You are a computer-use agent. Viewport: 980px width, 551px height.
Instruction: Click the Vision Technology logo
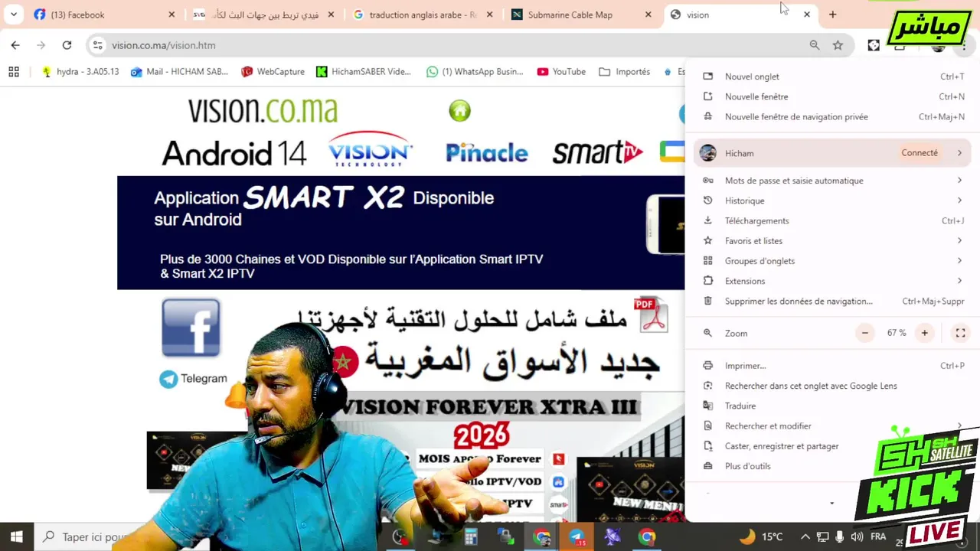tap(370, 150)
